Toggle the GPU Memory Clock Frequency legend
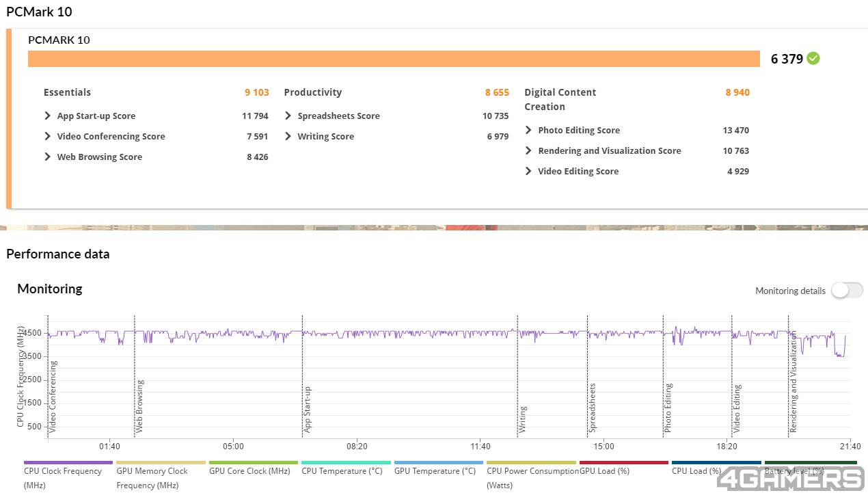 (x=161, y=477)
